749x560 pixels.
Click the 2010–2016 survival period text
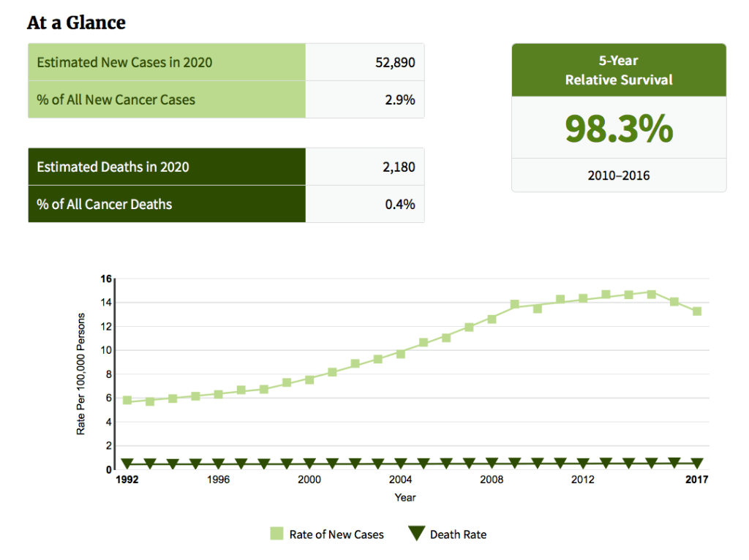(619, 175)
